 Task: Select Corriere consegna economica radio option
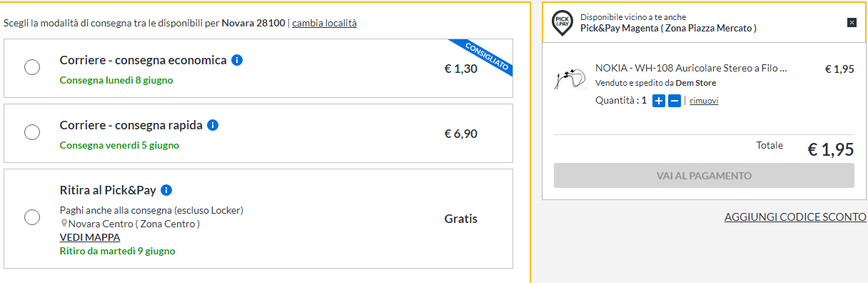(32, 67)
